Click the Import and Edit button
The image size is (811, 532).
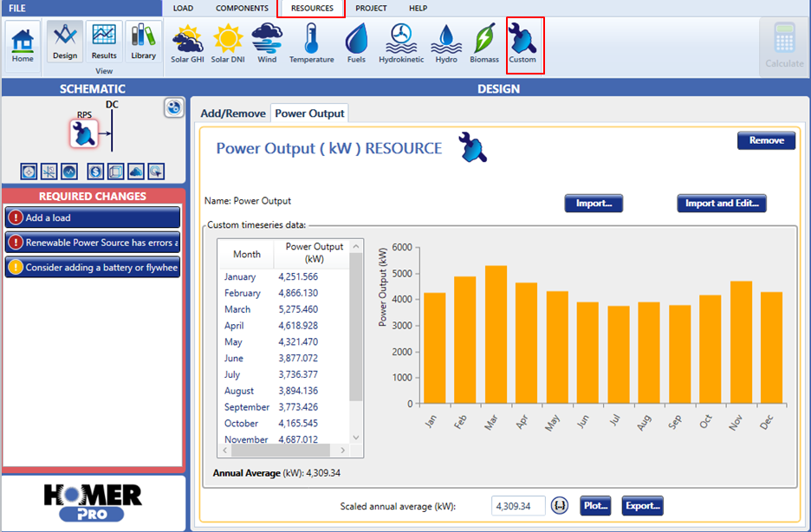click(721, 204)
